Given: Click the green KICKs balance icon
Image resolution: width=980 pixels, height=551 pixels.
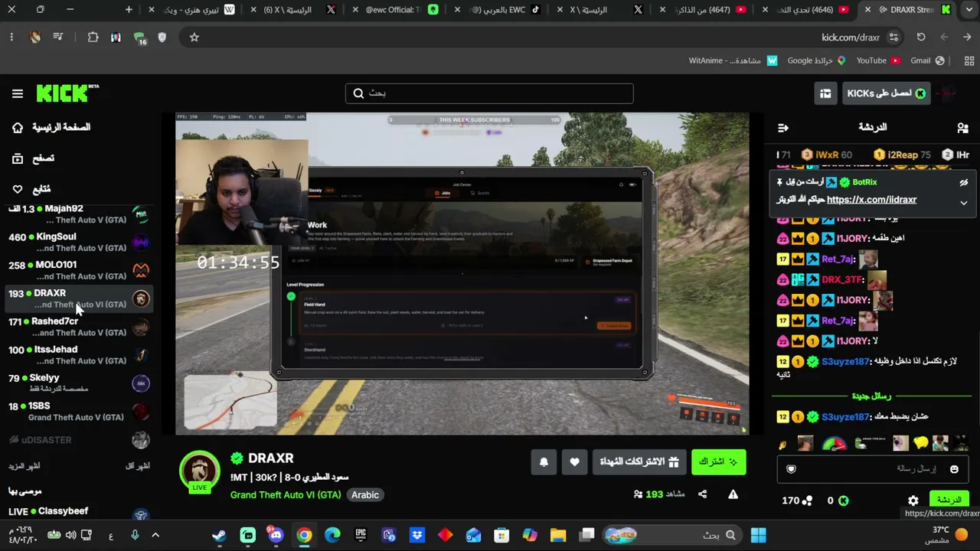Looking at the screenshot, I should coord(843,500).
